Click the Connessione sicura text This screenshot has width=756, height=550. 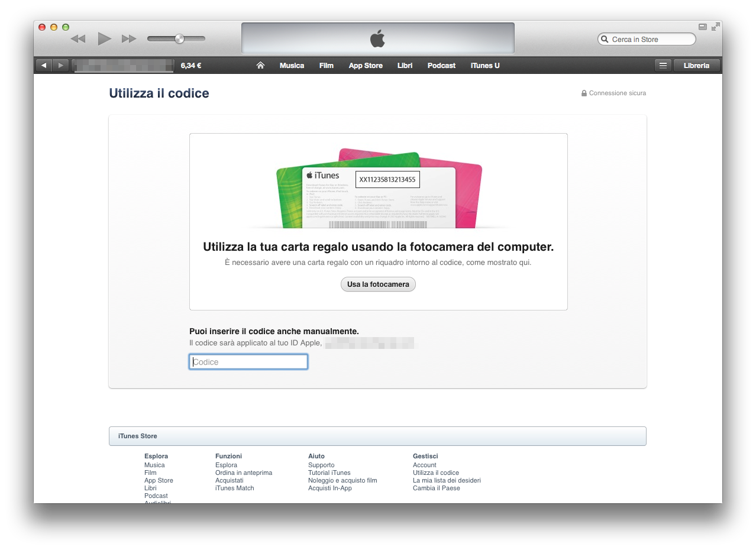tap(618, 93)
